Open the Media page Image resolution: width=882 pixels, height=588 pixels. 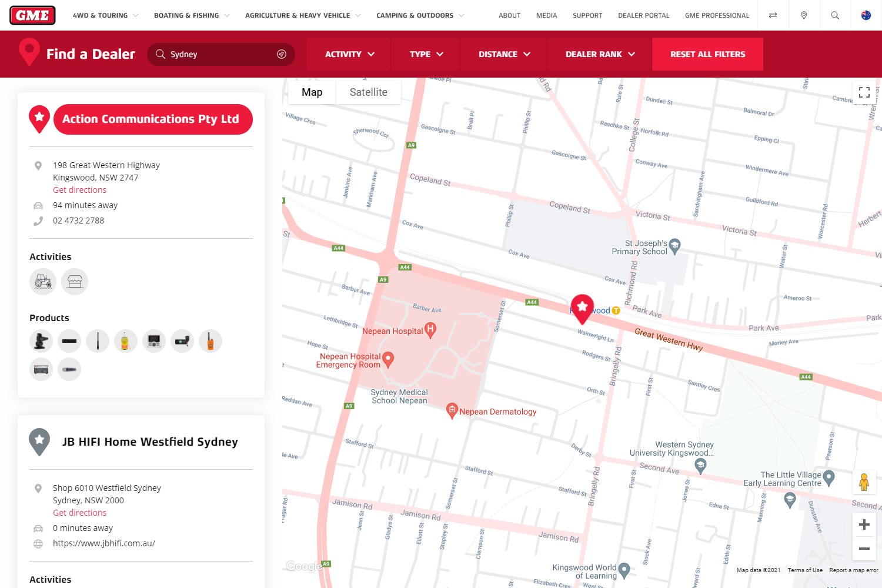(546, 15)
